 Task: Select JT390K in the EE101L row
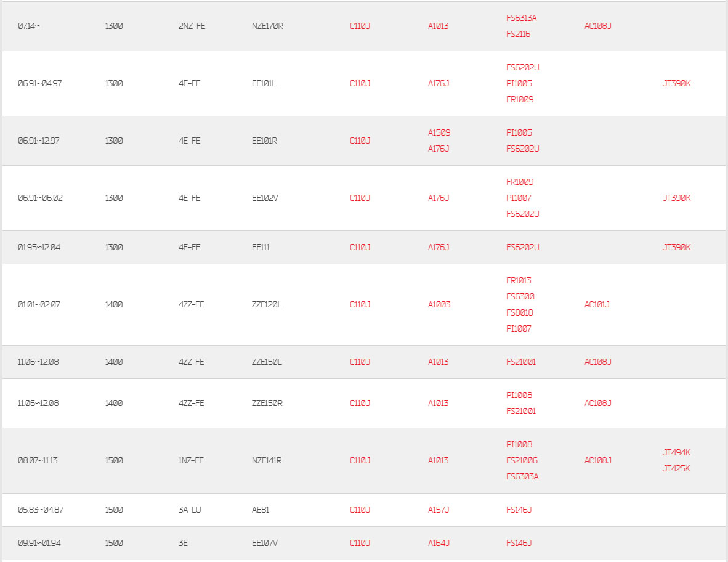click(x=676, y=84)
